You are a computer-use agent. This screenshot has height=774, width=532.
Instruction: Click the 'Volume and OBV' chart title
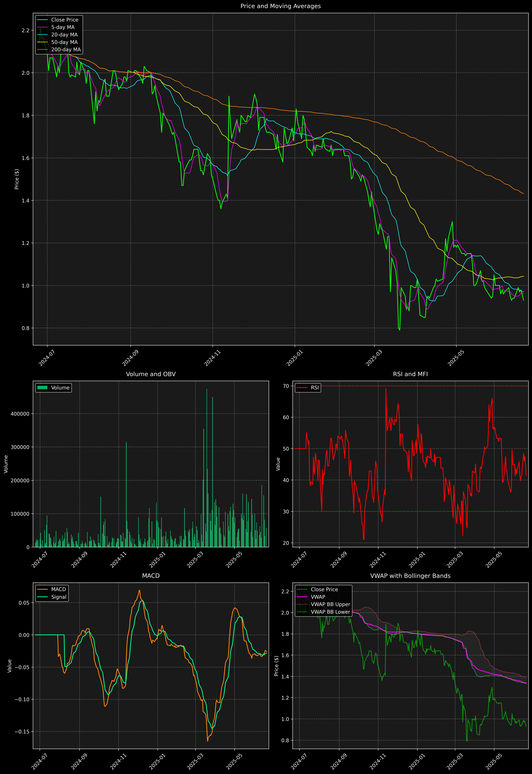click(151, 374)
